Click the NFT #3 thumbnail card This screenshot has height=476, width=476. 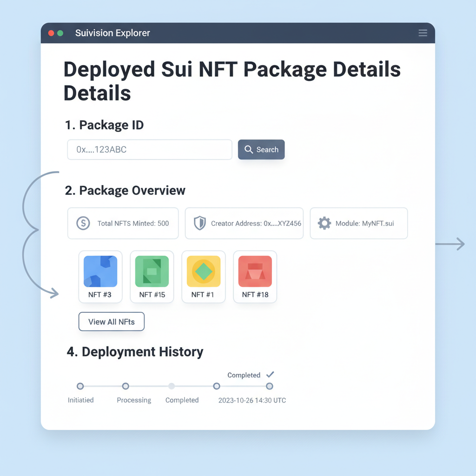(100, 277)
